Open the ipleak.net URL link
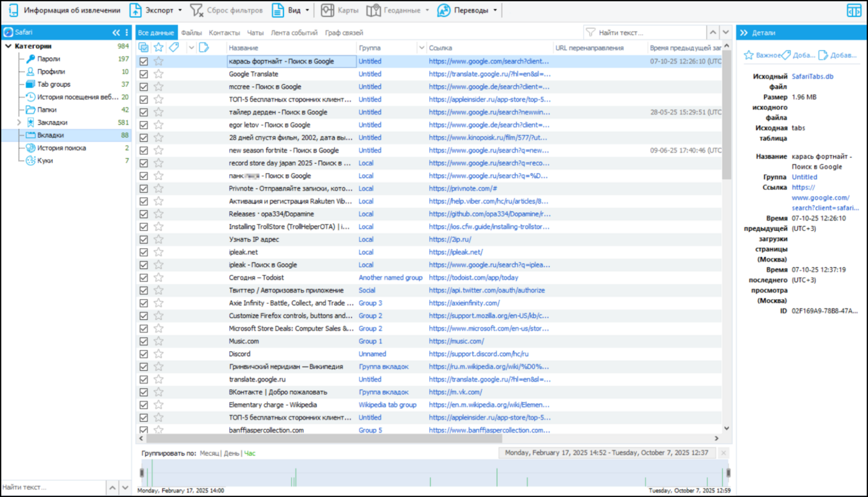Viewport: 868px width, 497px height. tap(456, 252)
